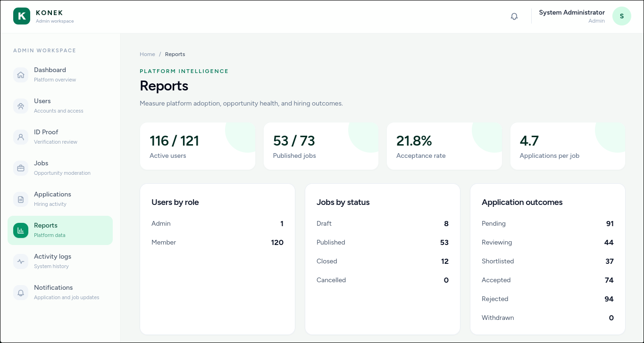Image resolution: width=644 pixels, height=343 pixels.
Task: Click the Published status label
Action: tap(331, 242)
